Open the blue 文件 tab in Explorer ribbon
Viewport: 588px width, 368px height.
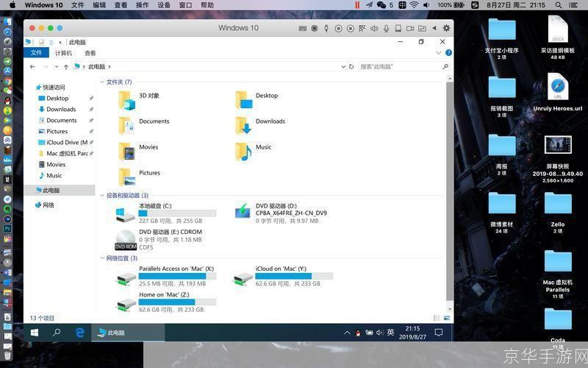(36, 52)
